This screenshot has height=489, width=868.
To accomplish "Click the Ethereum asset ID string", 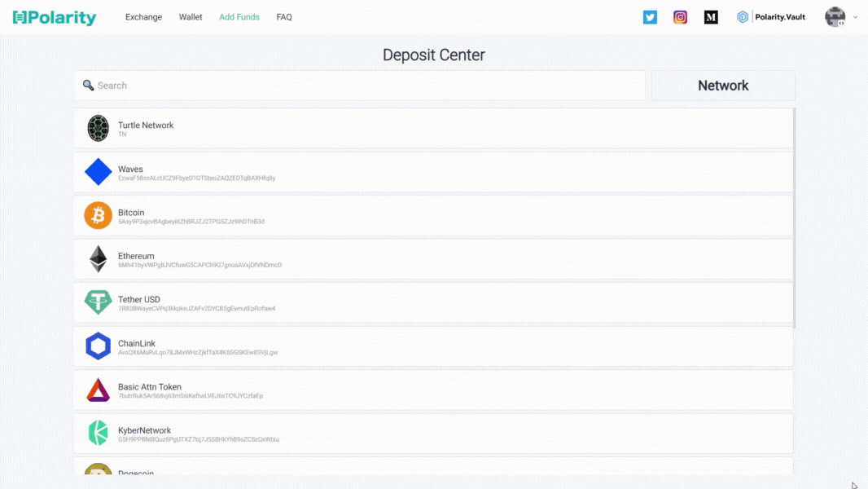I will click(x=199, y=265).
